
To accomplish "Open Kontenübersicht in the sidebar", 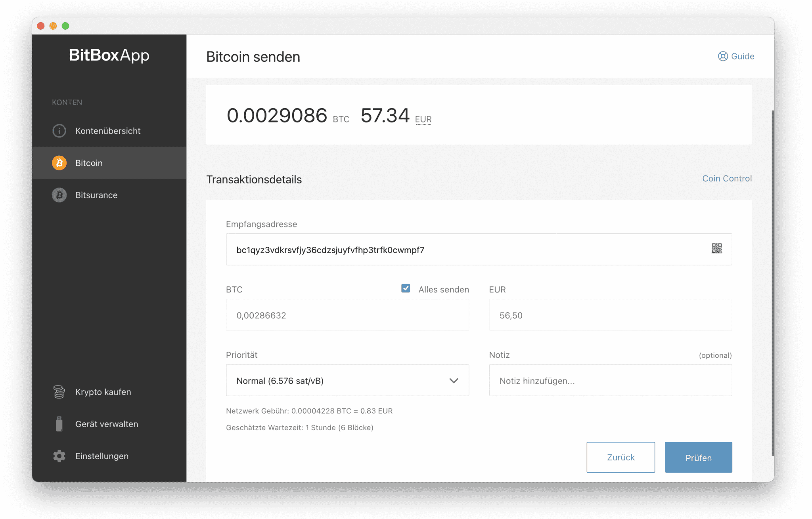I will [x=109, y=131].
